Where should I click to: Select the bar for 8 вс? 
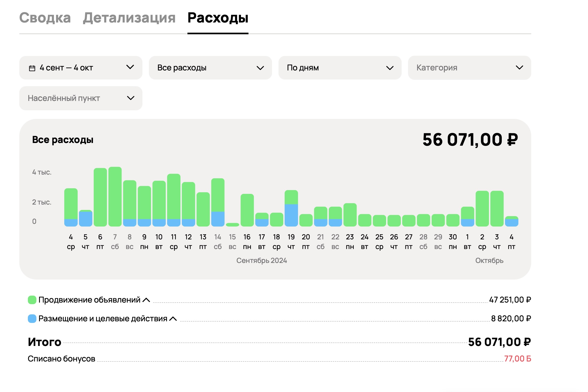(130, 203)
